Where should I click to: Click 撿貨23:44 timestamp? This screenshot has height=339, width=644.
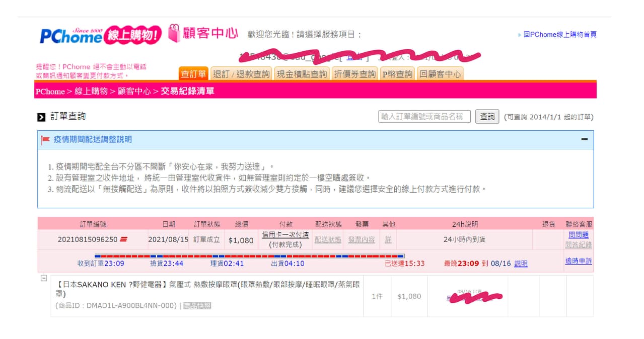167,264
